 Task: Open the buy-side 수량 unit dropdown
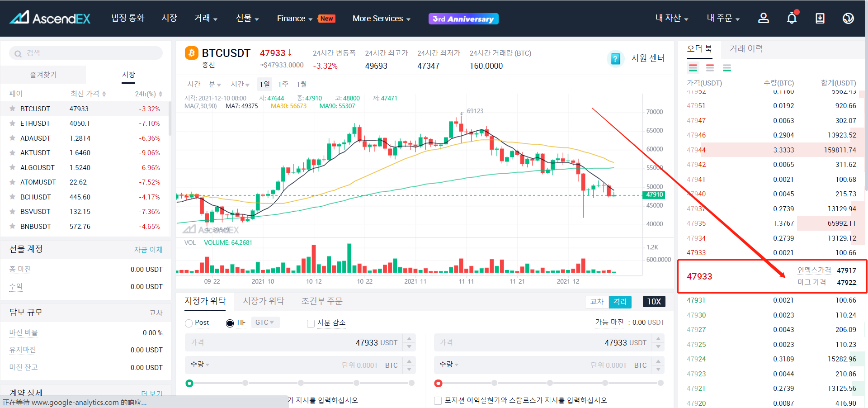tap(200, 365)
